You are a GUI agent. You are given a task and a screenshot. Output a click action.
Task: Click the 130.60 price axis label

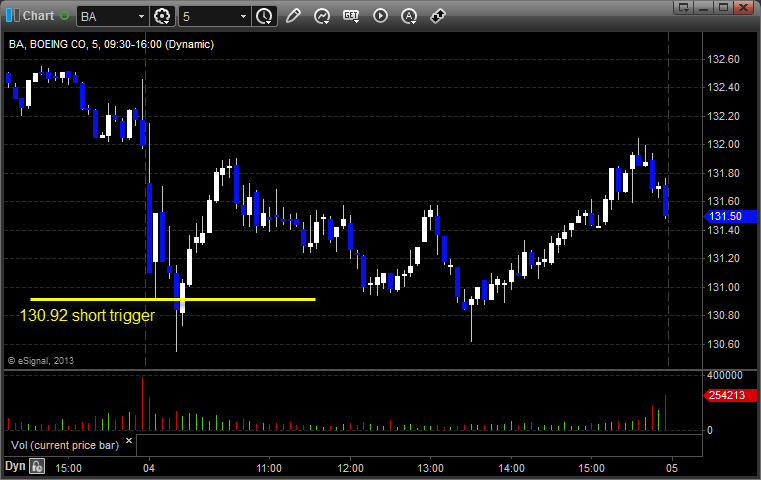pyautogui.click(x=723, y=344)
